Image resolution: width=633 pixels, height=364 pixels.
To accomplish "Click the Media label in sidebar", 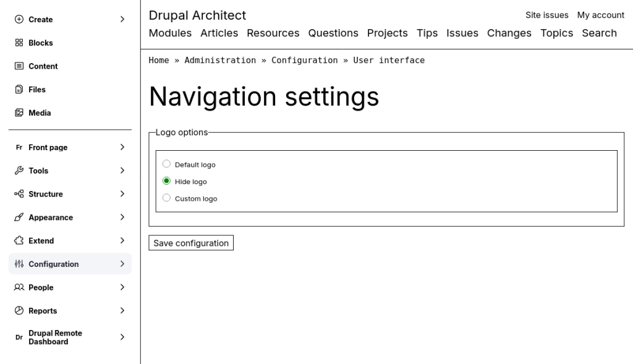I will 40,113.
